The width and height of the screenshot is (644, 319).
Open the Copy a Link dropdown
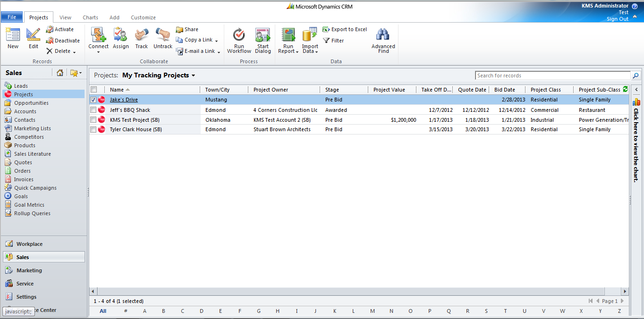click(216, 41)
